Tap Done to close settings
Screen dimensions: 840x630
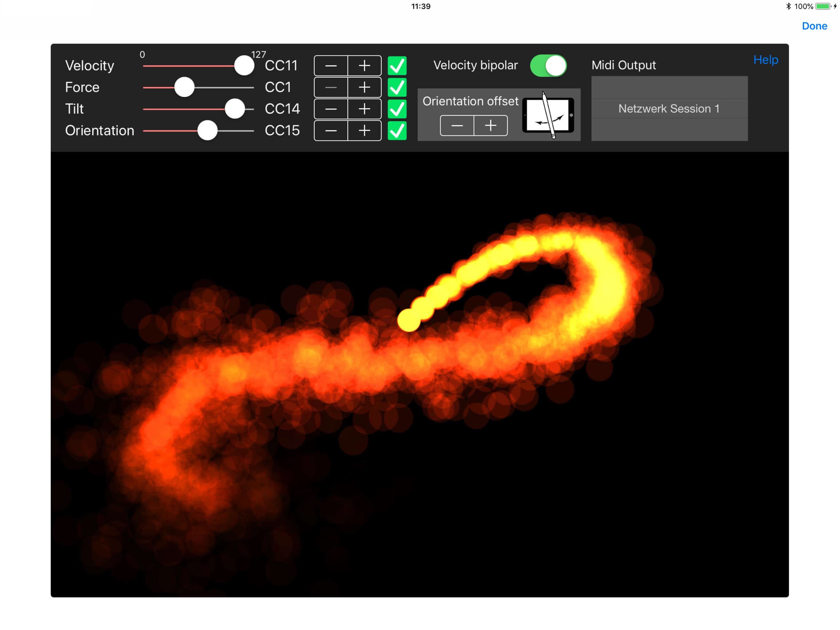tap(814, 26)
